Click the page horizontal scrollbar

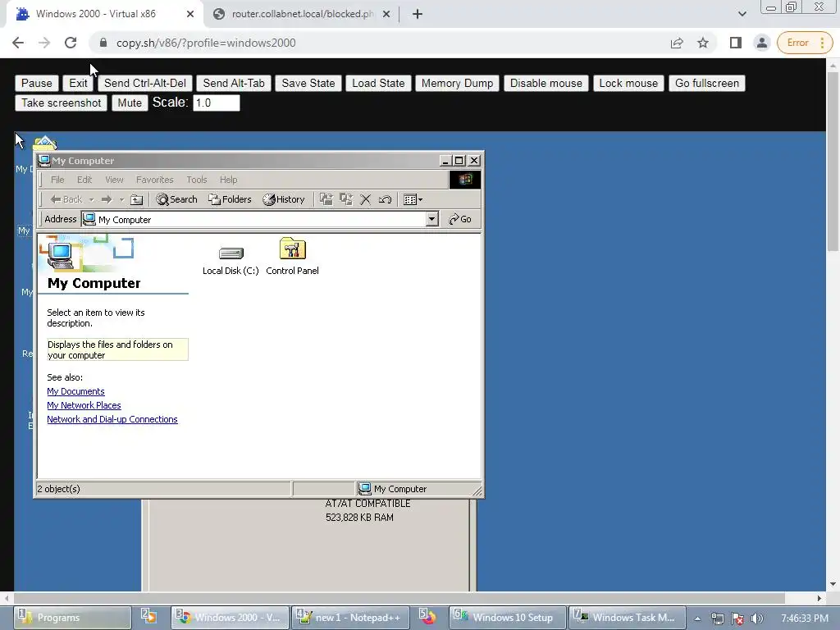399,598
